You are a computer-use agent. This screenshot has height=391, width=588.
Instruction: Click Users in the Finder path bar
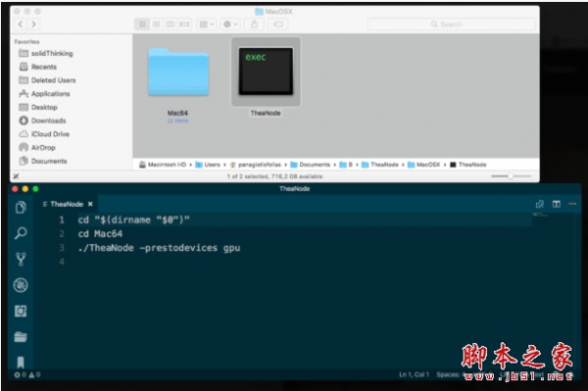point(208,165)
